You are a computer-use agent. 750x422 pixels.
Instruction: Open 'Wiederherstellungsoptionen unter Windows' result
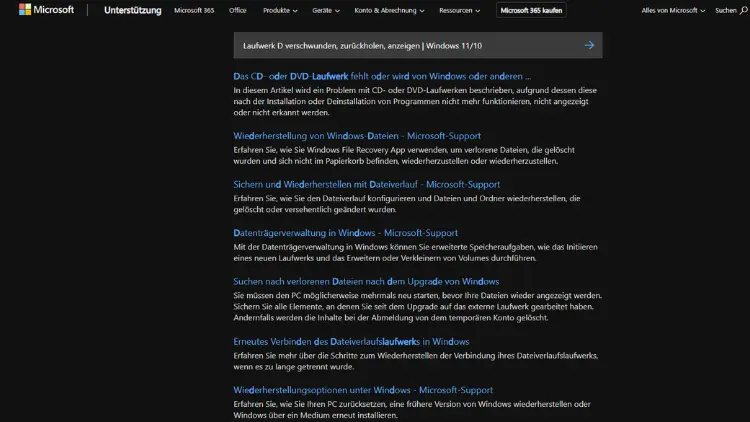pos(363,390)
